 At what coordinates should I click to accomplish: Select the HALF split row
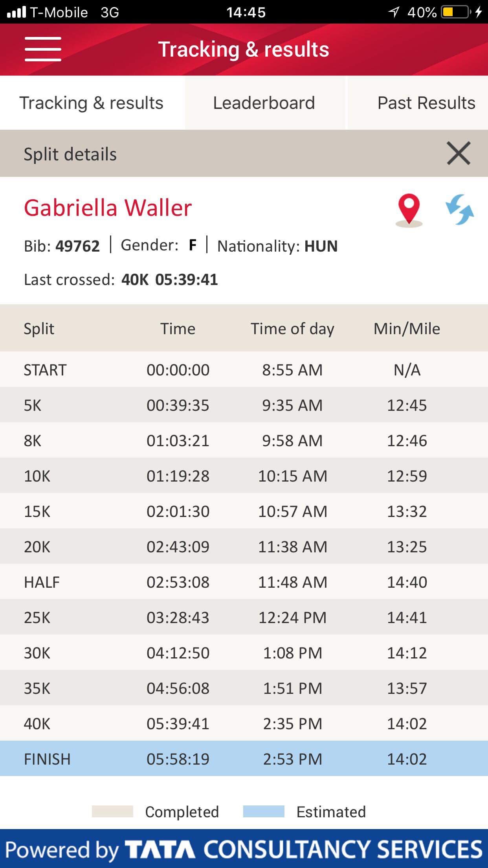pos(244,582)
